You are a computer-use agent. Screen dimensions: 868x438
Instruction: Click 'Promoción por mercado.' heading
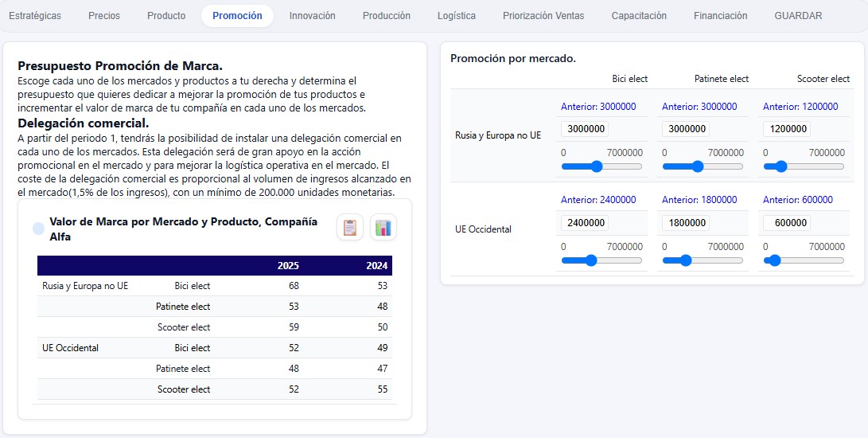pos(513,58)
